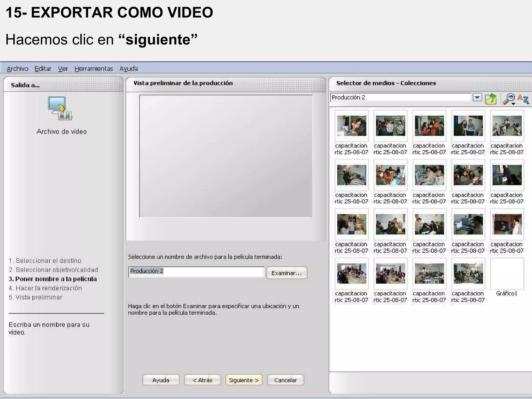This screenshot has width=532, height=399.
Task: Select second thumbnail in second row
Action: [390, 175]
